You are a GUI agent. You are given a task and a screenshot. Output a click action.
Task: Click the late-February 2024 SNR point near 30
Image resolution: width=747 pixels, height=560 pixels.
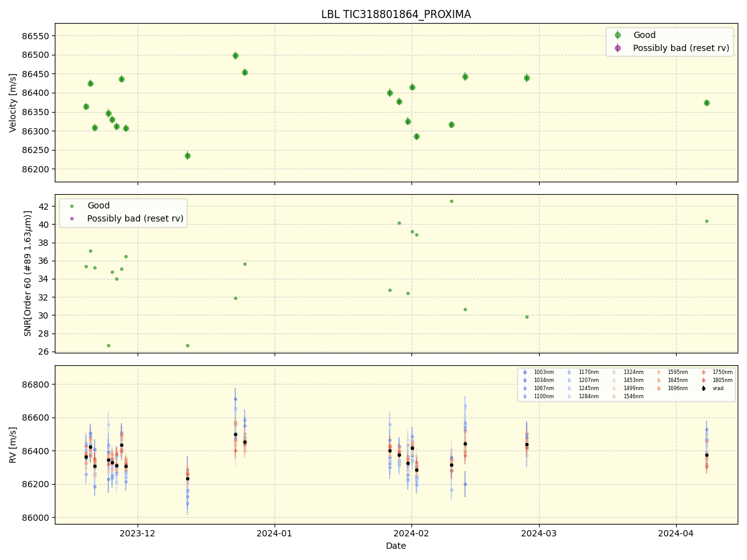[527, 317]
